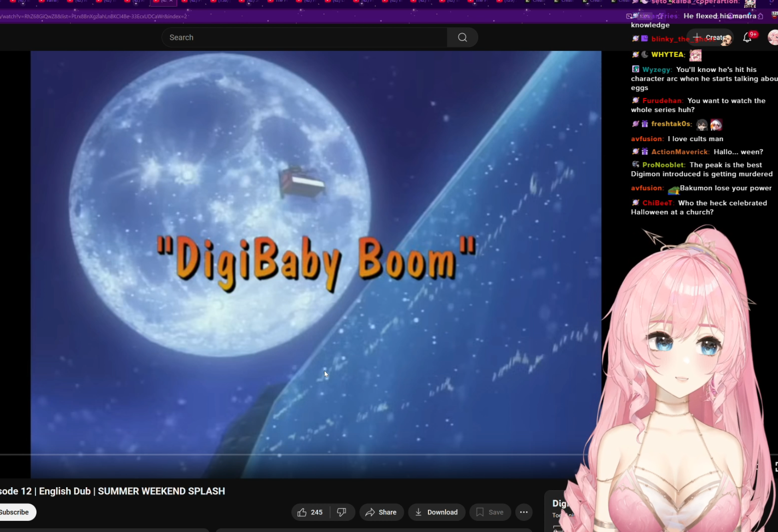Image resolution: width=778 pixels, height=532 pixels.
Task: Click the ProNooblet chat username
Action: [663, 165]
